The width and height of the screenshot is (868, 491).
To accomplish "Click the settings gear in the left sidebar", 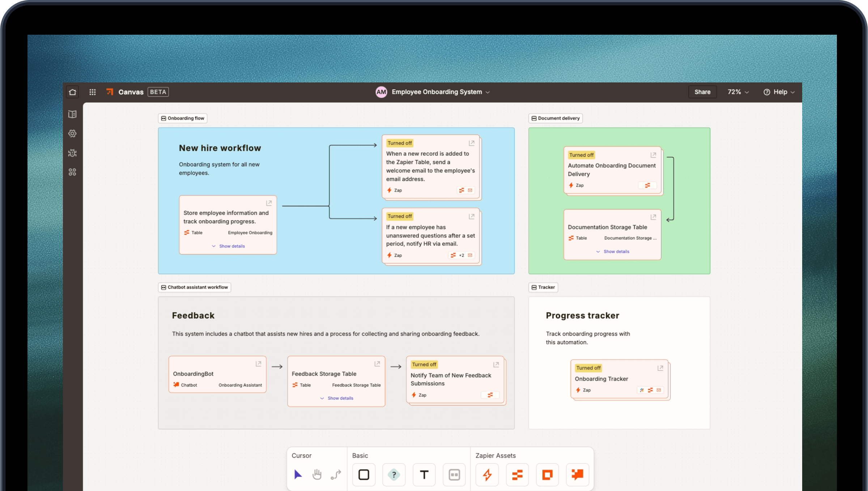I will coord(72,133).
